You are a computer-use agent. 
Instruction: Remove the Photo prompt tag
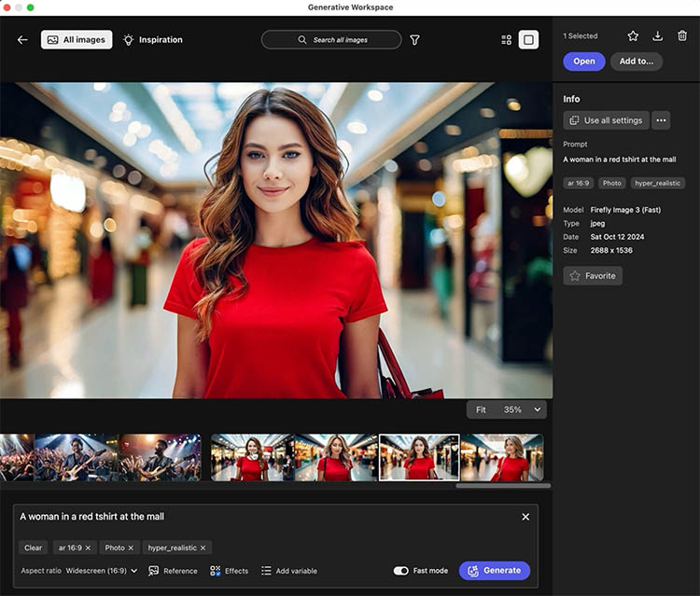[131, 547]
